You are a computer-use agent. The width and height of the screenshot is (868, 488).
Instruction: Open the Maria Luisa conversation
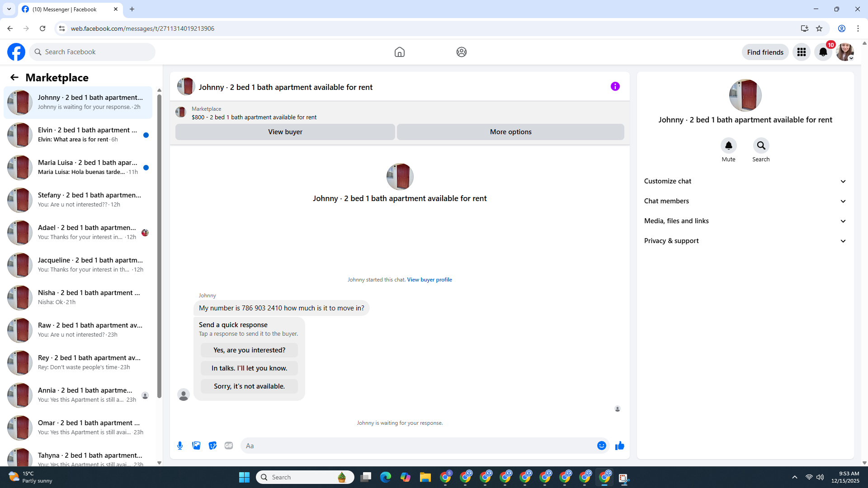(x=78, y=168)
